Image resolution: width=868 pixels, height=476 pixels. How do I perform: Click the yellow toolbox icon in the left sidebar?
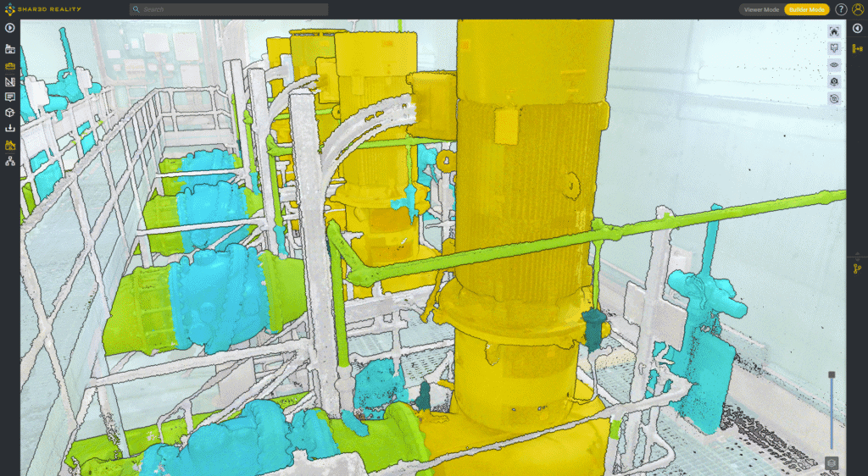(x=10, y=65)
